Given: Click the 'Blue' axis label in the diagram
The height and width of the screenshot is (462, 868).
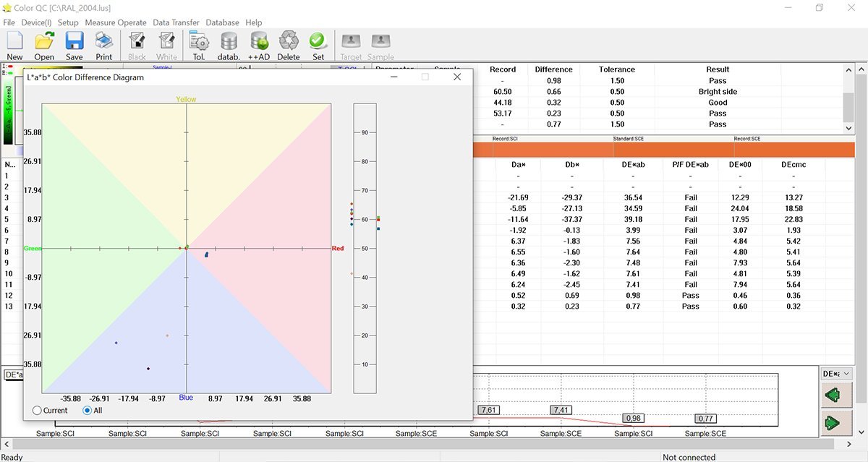Looking at the screenshot, I should pos(186,398).
